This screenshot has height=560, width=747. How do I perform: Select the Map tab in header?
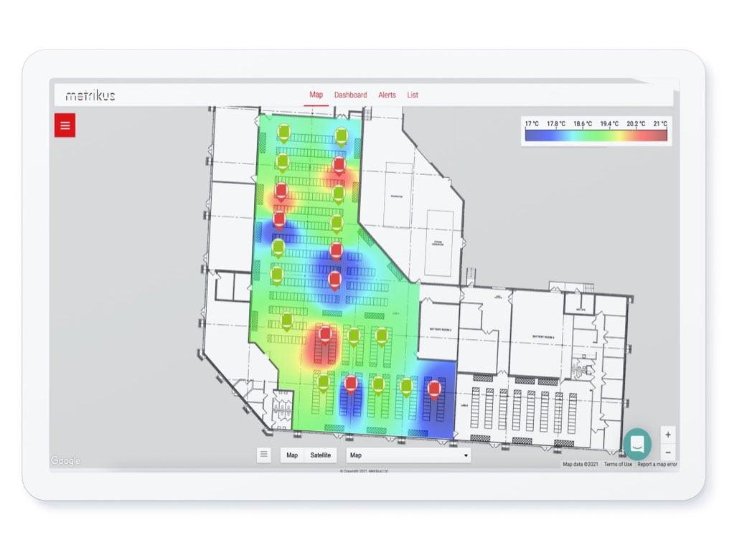[316, 95]
